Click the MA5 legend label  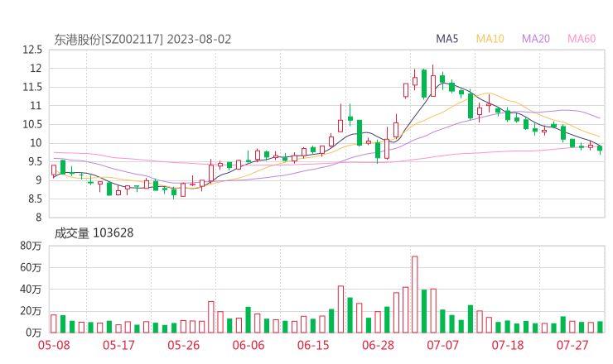tap(446, 39)
